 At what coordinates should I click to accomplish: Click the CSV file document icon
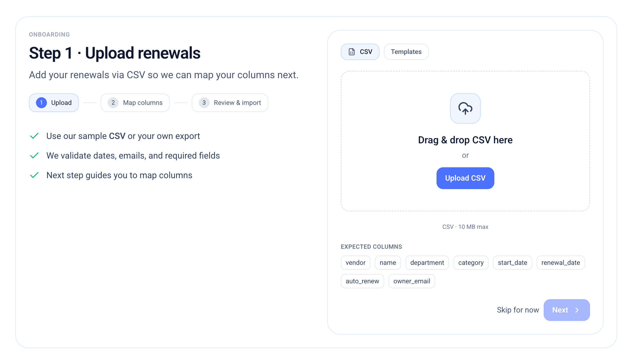[352, 52]
